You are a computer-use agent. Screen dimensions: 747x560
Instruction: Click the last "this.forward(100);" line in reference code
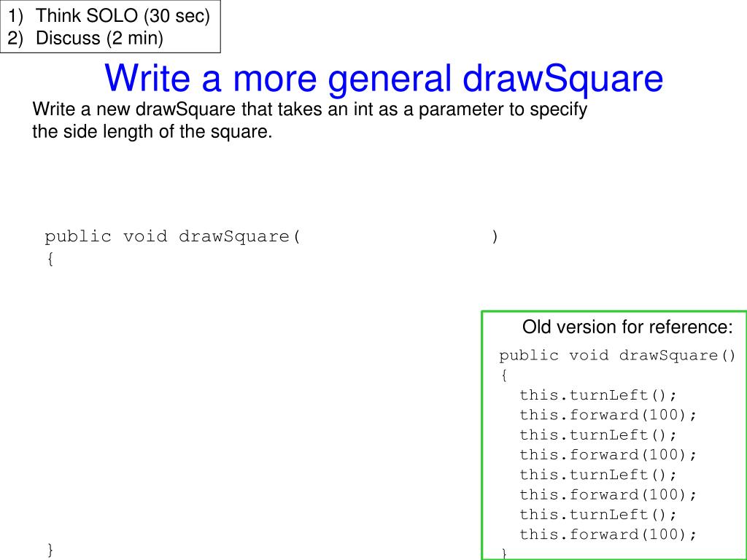point(608,534)
